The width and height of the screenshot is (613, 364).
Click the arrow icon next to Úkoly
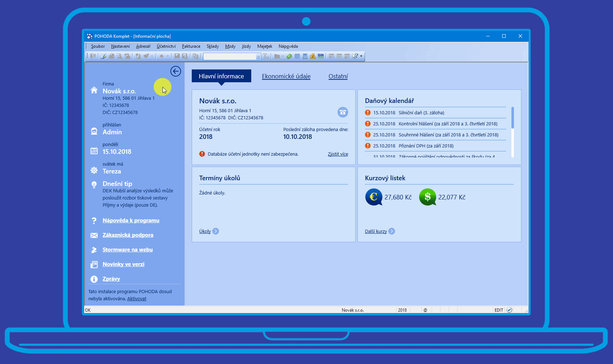[216, 231]
